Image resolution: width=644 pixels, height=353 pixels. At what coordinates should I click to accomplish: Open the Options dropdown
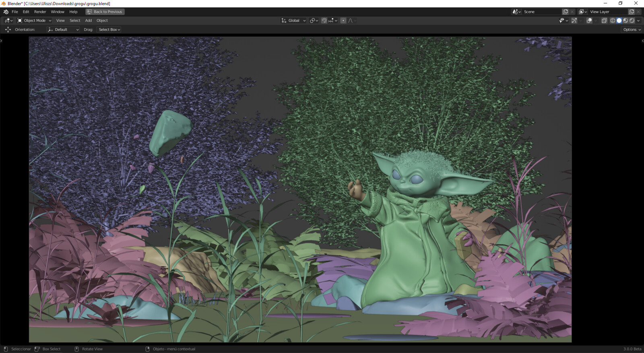(632, 29)
